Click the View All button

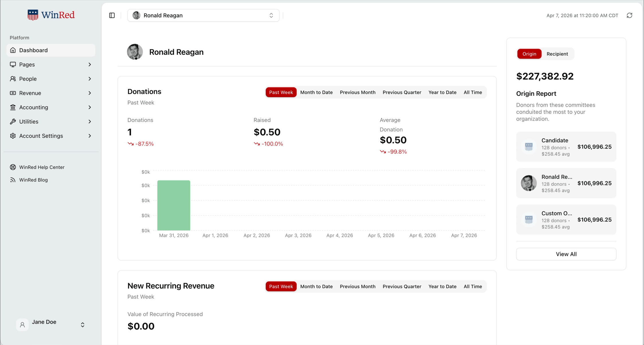coord(566,254)
